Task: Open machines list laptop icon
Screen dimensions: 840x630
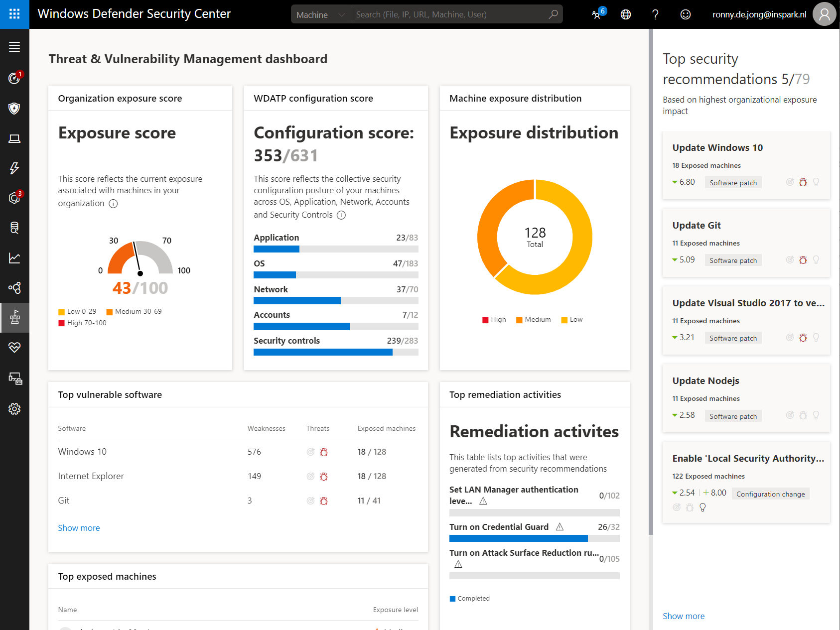Action: 14,138
